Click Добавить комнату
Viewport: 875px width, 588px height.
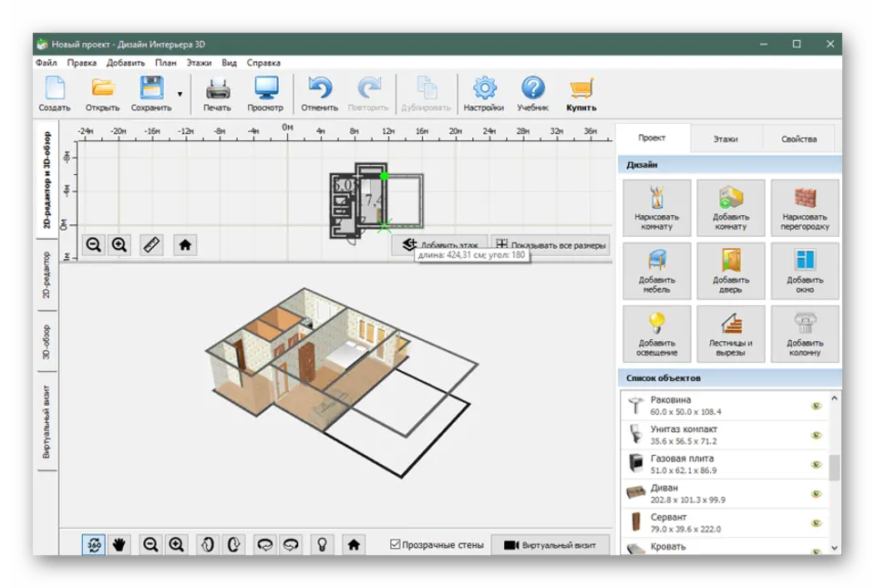pos(730,208)
